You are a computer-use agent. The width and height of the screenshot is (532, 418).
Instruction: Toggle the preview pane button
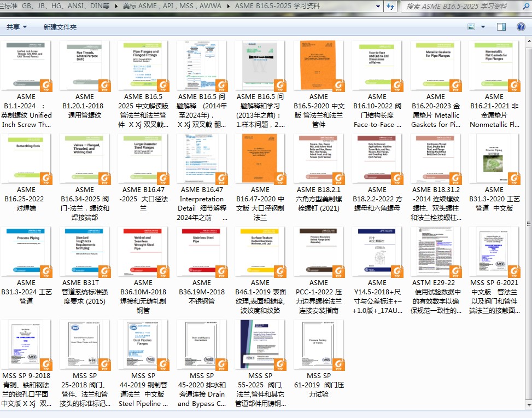(x=501, y=27)
